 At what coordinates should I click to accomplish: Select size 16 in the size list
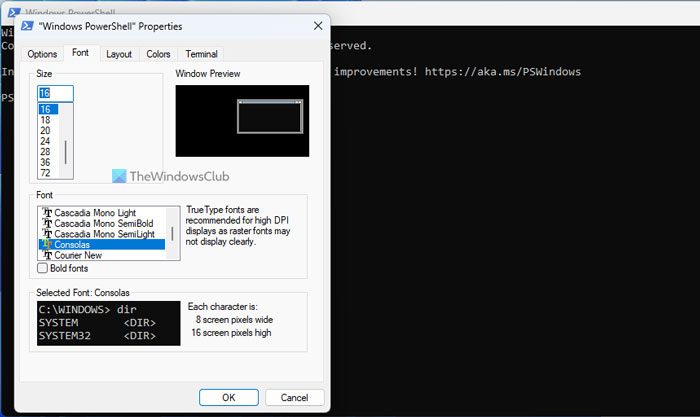click(x=48, y=109)
